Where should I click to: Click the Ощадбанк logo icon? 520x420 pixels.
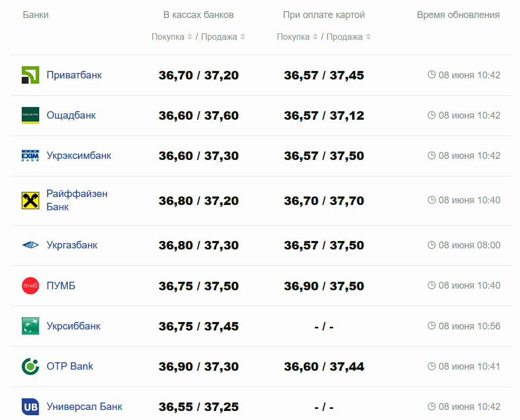(30, 115)
